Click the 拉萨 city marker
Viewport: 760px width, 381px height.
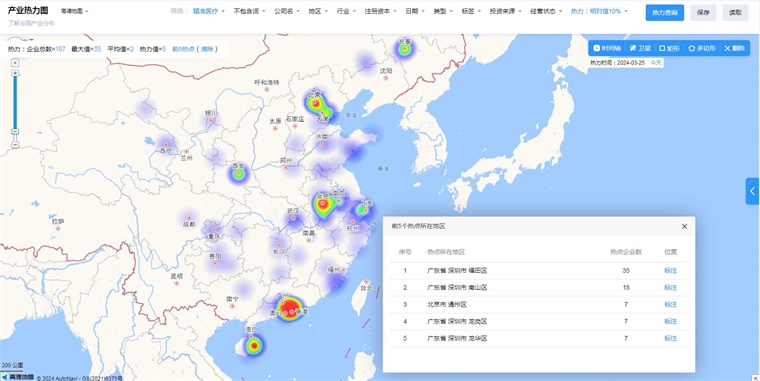pos(58,228)
